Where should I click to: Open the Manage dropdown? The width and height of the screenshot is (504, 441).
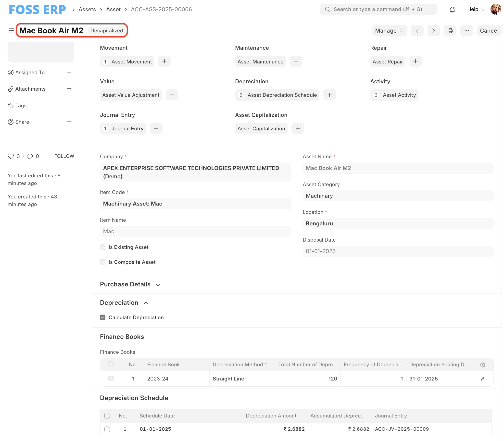coord(389,31)
